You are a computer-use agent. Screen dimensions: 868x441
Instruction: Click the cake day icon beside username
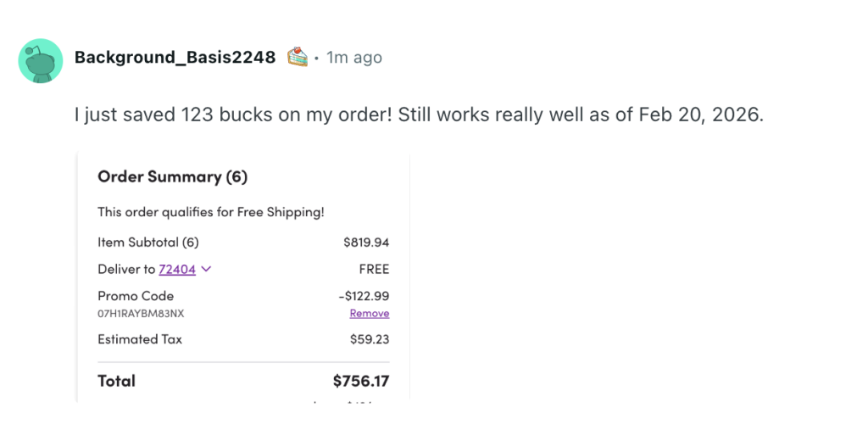tap(297, 58)
